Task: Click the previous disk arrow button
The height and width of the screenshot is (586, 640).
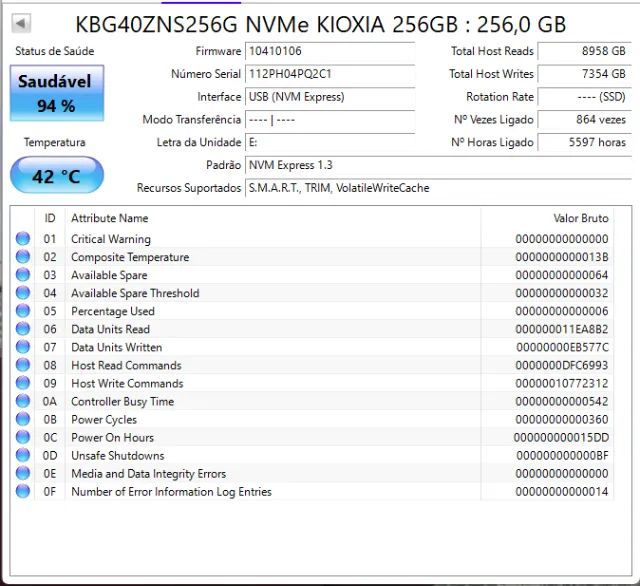Action: point(21,24)
